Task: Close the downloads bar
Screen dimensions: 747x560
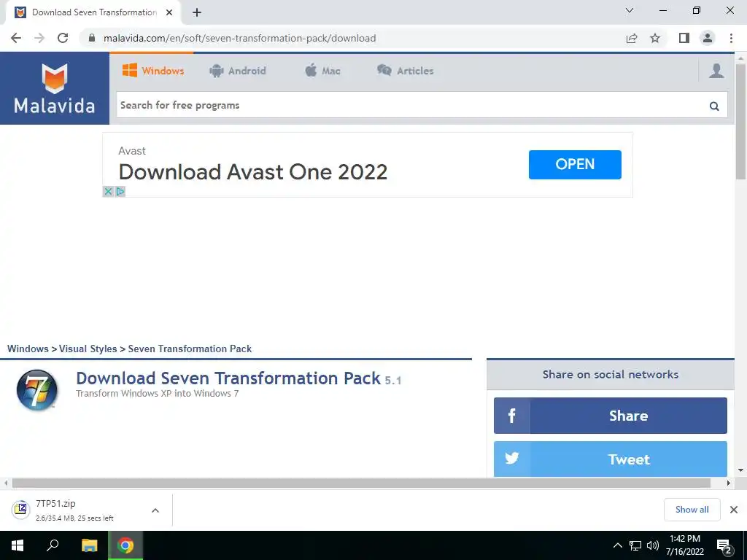Action: [x=734, y=510]
